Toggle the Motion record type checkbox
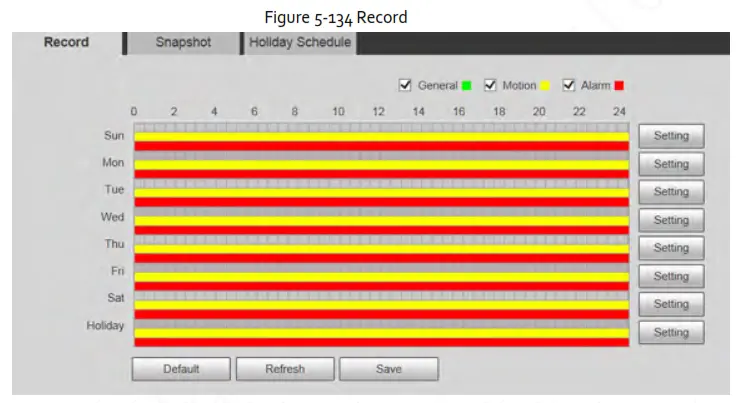Image resolution: width=736 pixels, height=403 pixels. tap(490, 85)
